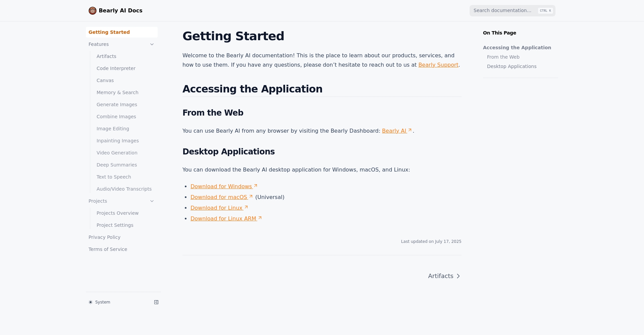
Task: Click the arrow icon next to Download for Linux ARM
Action: click(x=260, y=218)
